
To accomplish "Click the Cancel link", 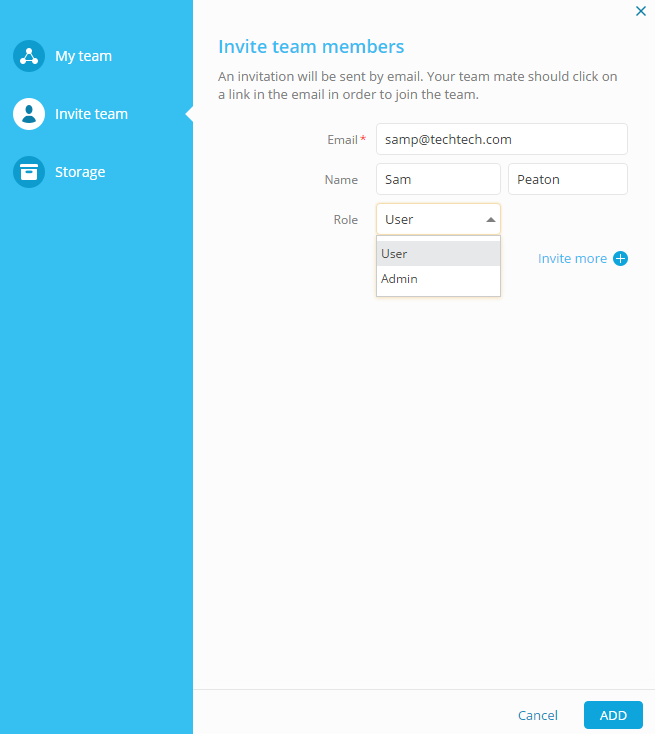I will [537, 715].
